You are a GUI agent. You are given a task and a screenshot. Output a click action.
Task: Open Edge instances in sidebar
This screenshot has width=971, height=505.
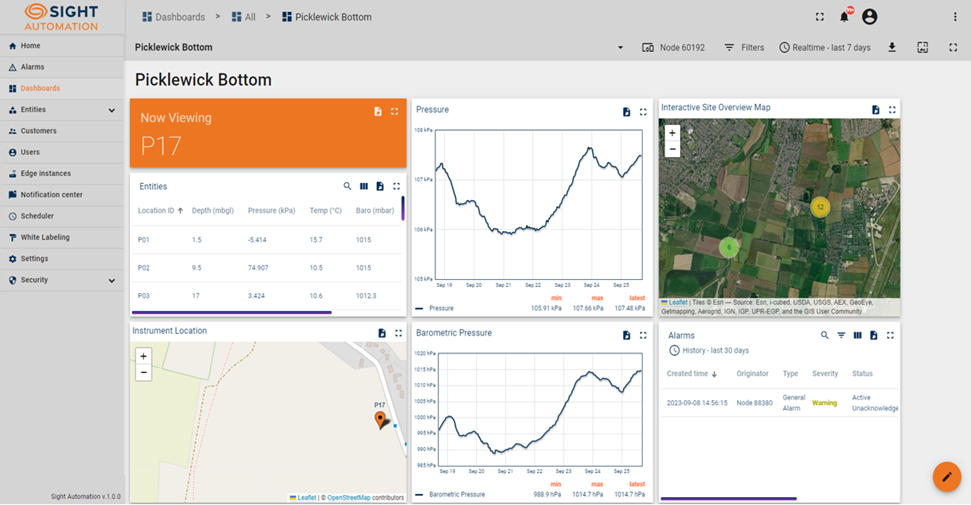tap(62, 173)
